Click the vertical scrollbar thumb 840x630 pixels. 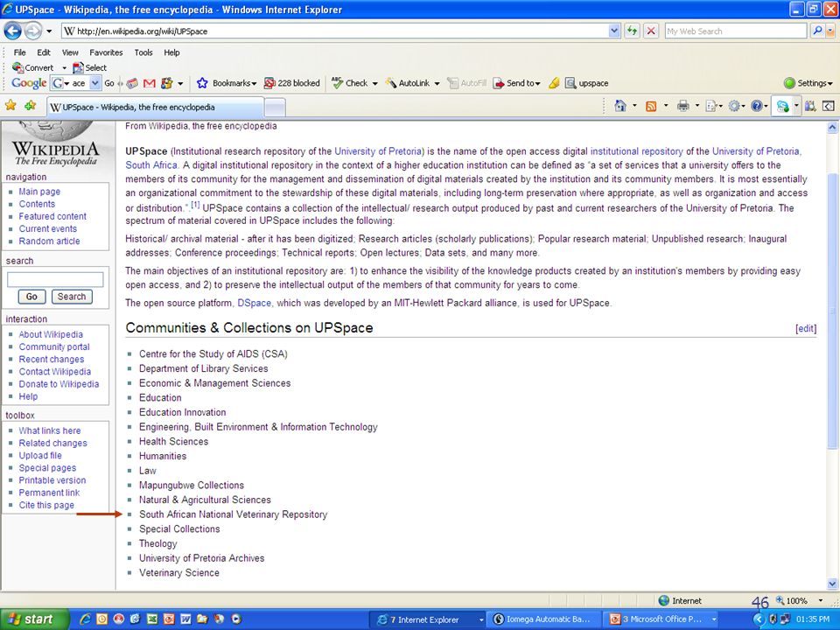pyautogui.click(x=832, y=311)
